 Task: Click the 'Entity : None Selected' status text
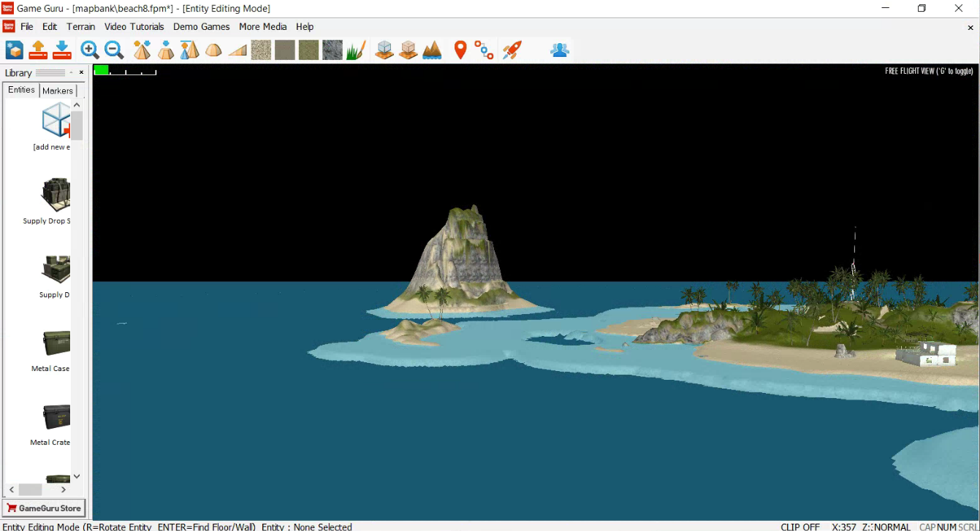[x=307, y=527]
